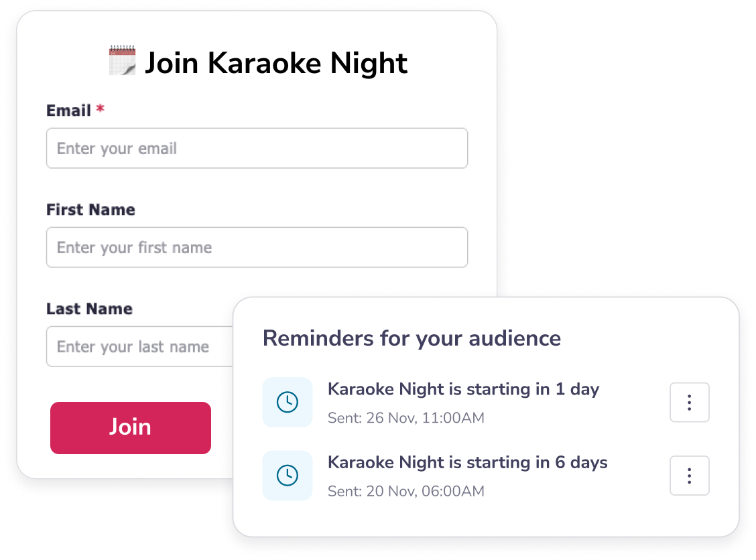Click the 'Sent: 26 Nov, 11:00AM' timestamp
The image size is (756, 560).
[x=405, y=417]
